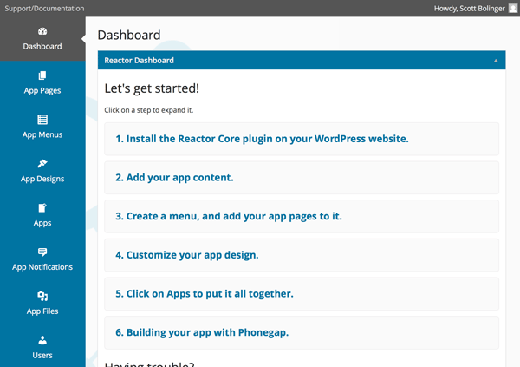Go to App Menus label

pyautogui.click(x=42, y=135)
